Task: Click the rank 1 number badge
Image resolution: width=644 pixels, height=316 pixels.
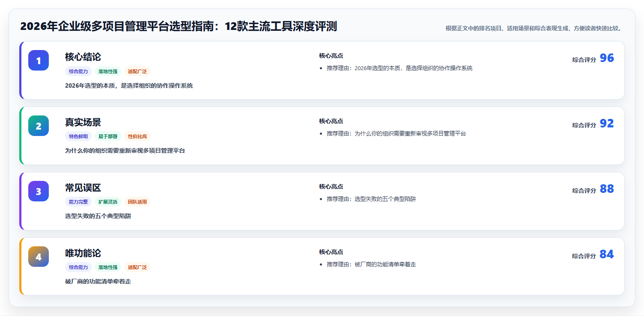Action: tap(39, 60)
